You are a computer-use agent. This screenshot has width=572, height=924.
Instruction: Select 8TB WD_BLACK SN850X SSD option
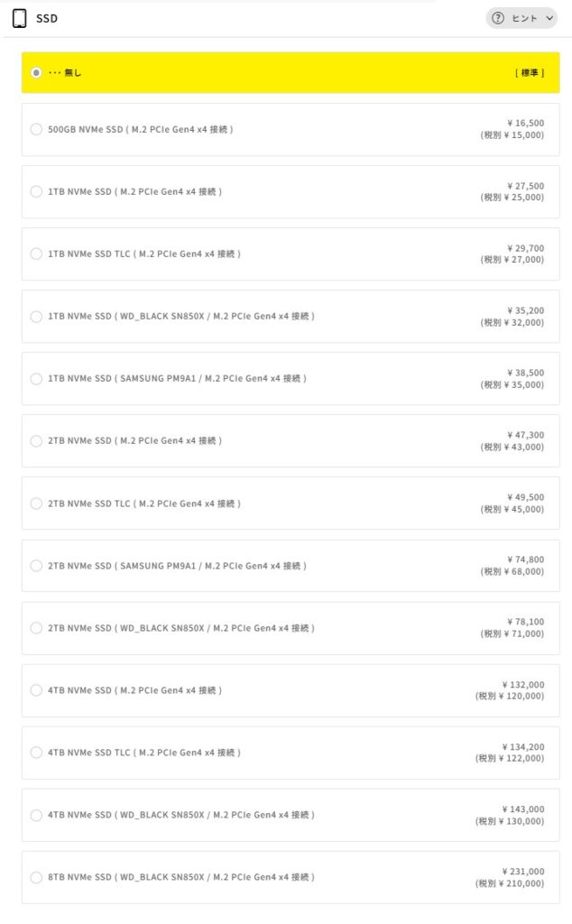tap(36, 877)
